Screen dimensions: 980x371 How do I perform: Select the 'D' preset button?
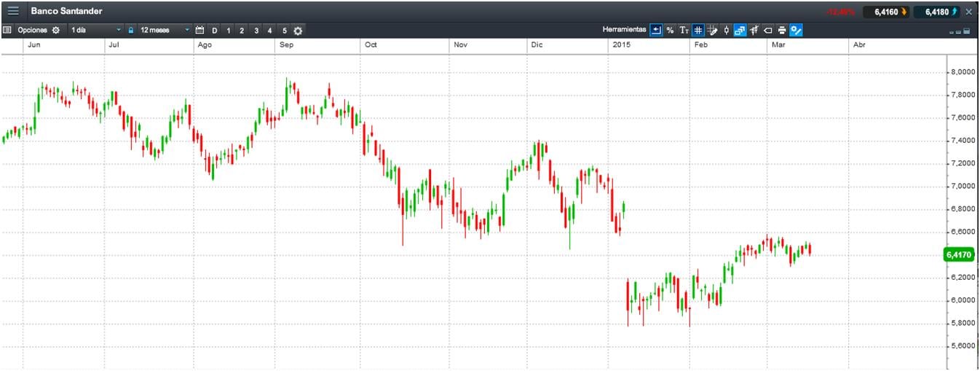tap(215, 30)
